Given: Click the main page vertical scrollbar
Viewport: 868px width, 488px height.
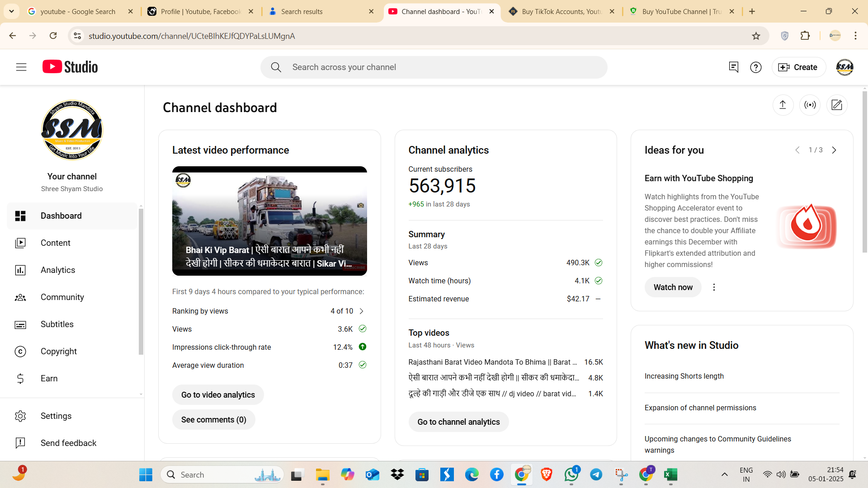Looking at the screenshot, I should click(864, 172).
